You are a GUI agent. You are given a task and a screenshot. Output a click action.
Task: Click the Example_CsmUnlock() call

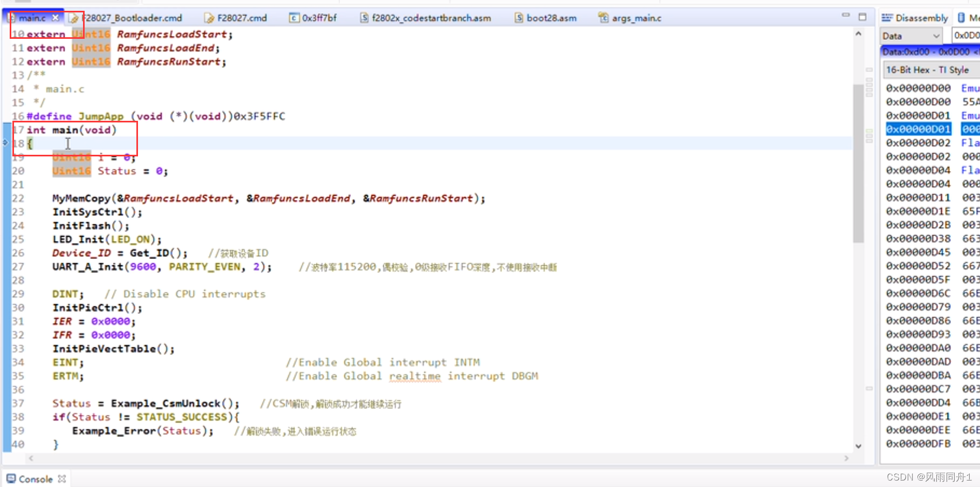pos(175,403)
